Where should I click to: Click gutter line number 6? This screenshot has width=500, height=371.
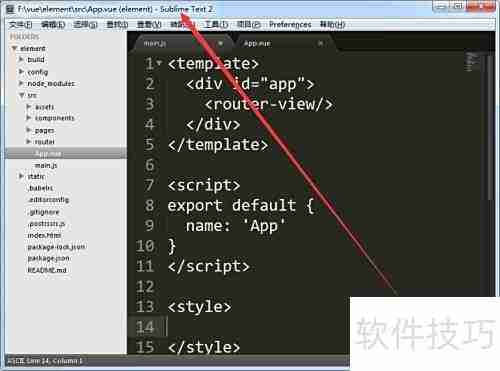tap(150, 165)
